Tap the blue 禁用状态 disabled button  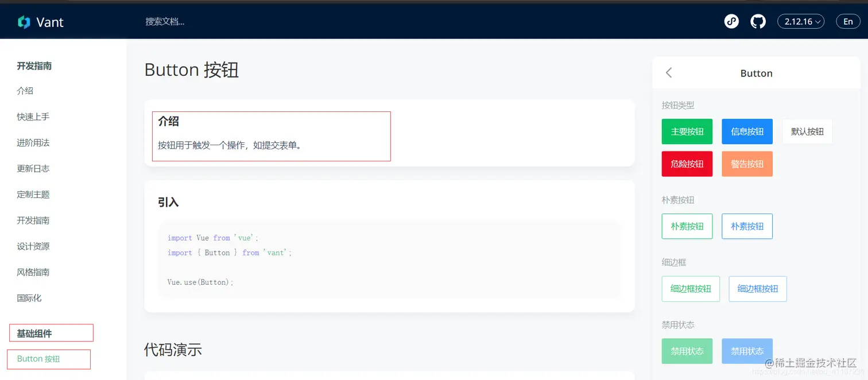[747, 351]
